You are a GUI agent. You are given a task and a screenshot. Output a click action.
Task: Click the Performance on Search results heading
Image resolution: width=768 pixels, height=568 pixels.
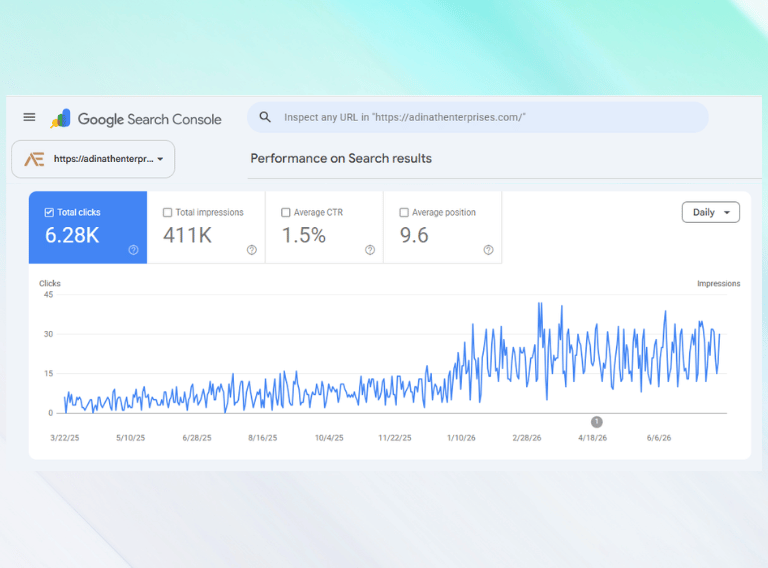pyautogui.click(x=341, y=159)
